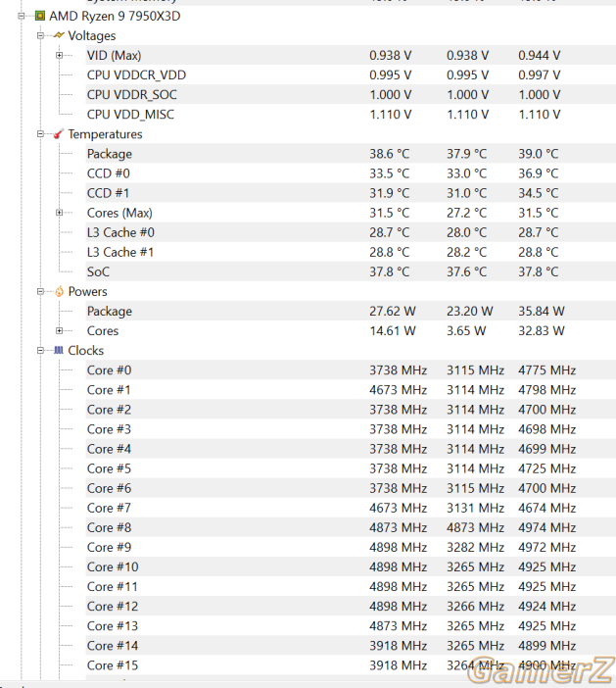
Task: Click the 27.62 W package power value
Action: click(393, 311)
